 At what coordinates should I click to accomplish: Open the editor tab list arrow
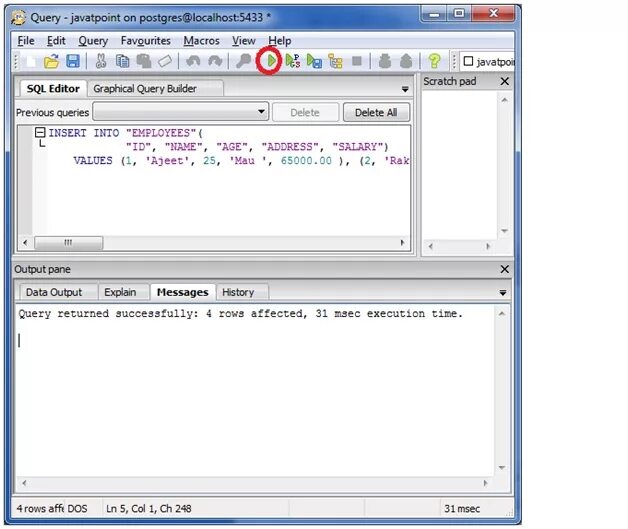tap(405, 89)
